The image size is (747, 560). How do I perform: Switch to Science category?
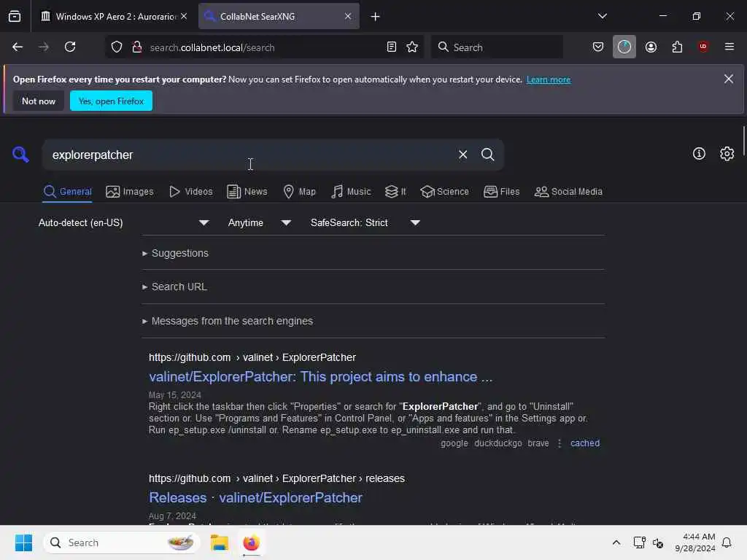tap(444, 192)
